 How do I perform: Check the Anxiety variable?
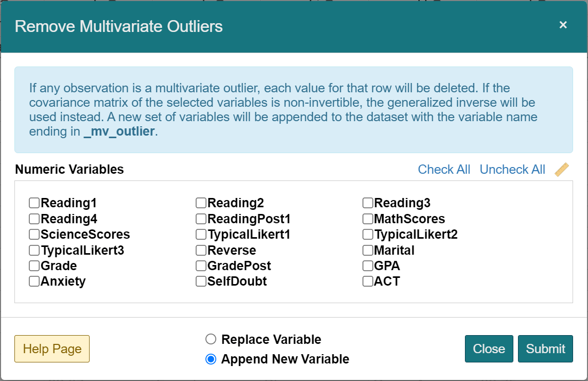click(x=33, y=281)
